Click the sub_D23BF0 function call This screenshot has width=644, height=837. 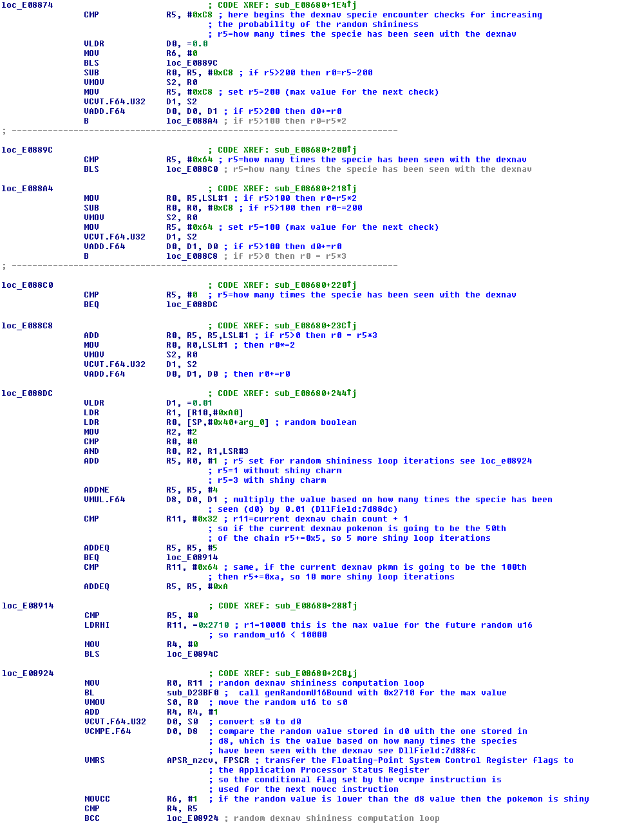coord(192,692)
